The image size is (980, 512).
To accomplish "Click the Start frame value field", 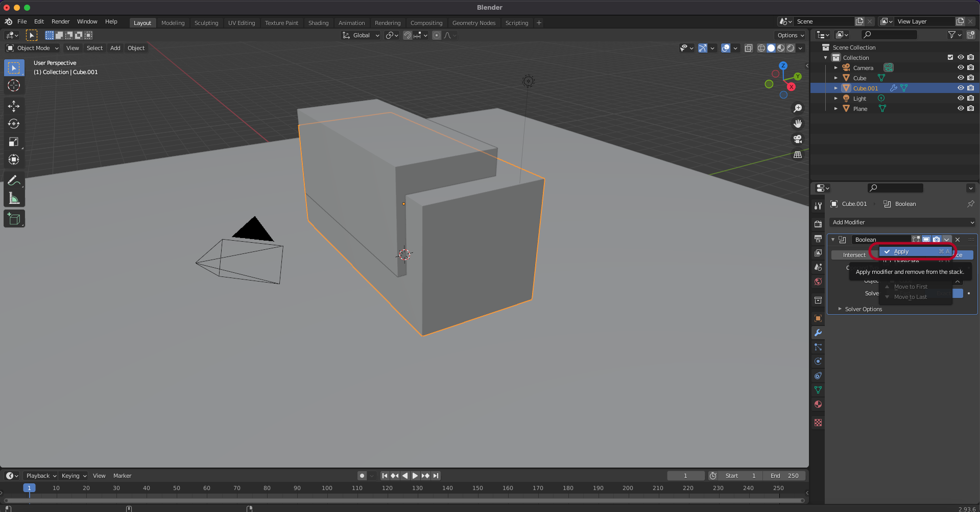I will [740, 476].
